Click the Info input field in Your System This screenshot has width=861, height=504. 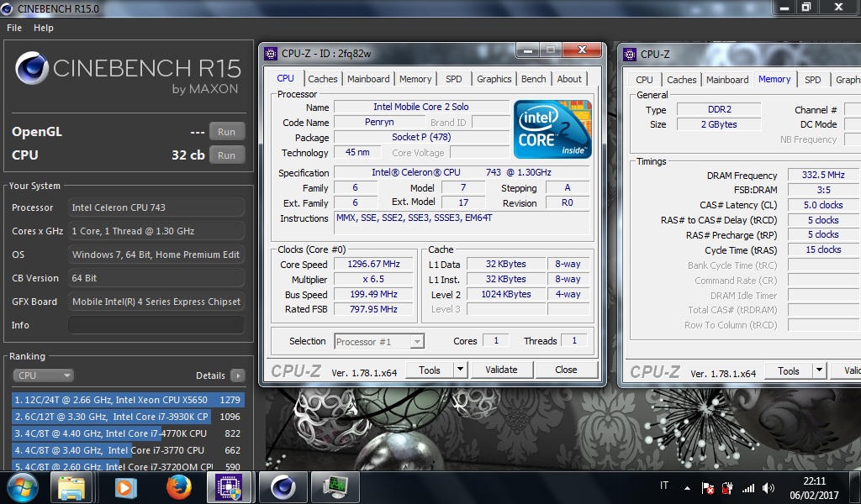coord(156,325)
